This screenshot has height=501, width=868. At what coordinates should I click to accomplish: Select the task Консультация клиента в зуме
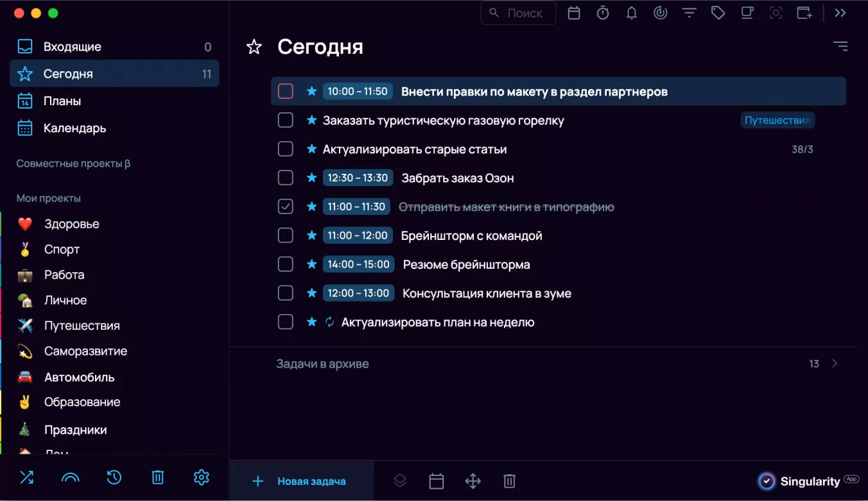(487, 293)
